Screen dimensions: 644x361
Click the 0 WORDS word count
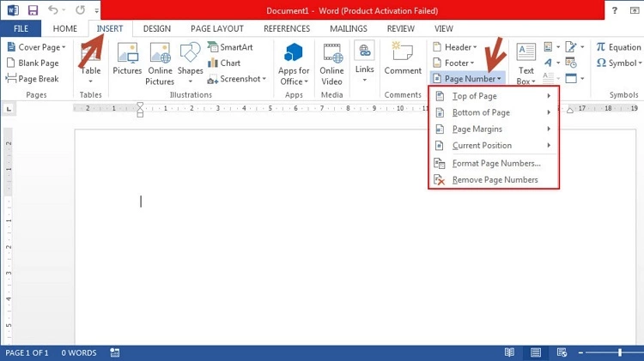point(79,352)
